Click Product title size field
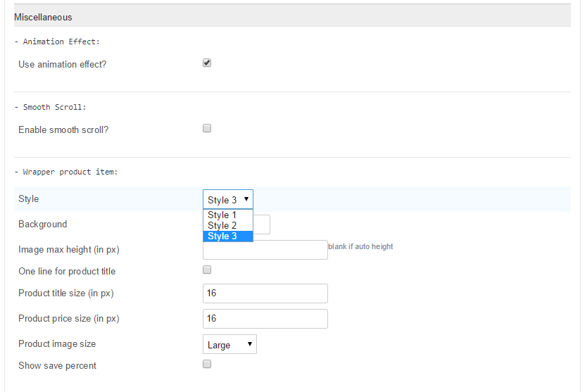Screen dimensions: 585x392 point(265,293)
